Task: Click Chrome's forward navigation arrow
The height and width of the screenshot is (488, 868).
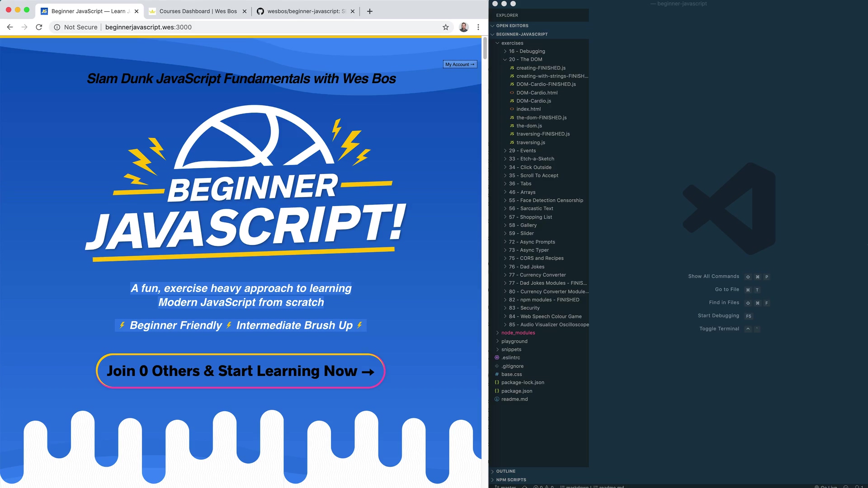Action: pos(24,27)
